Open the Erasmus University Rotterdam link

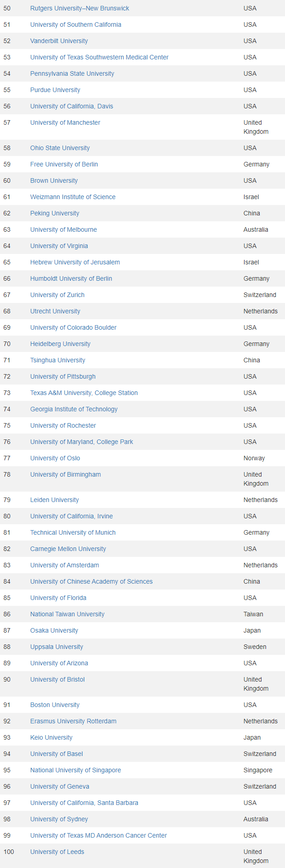(x=73, y=721)
